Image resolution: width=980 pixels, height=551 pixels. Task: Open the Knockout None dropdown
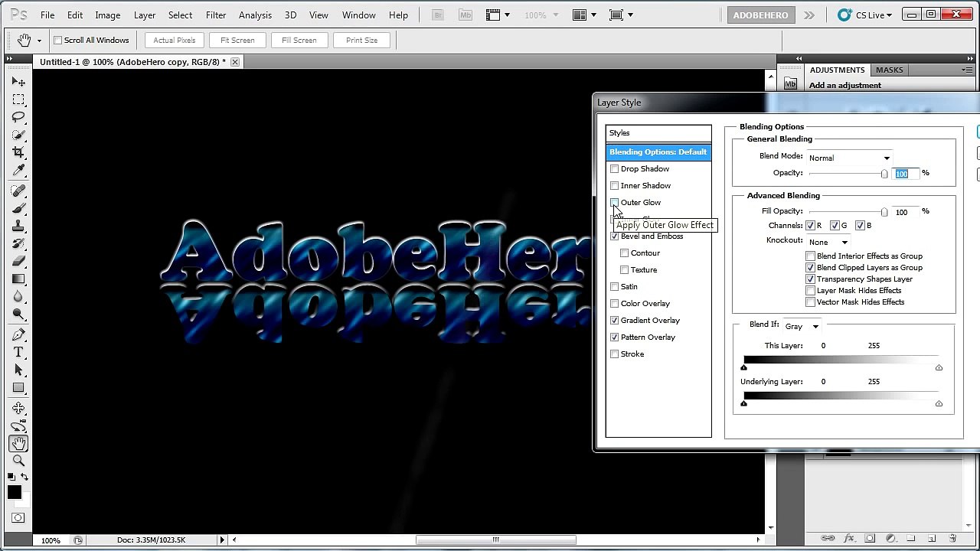[828, 242]
